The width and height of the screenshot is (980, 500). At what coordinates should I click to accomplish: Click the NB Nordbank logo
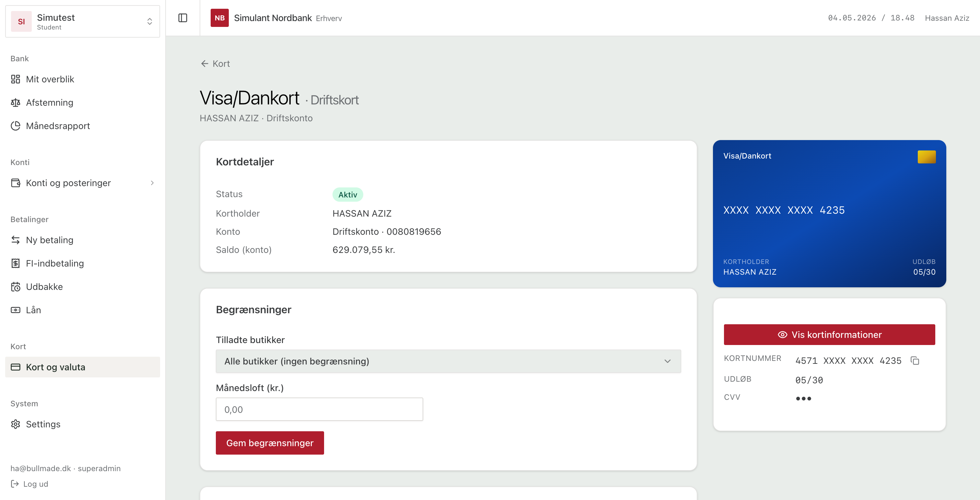click(219, 18)
